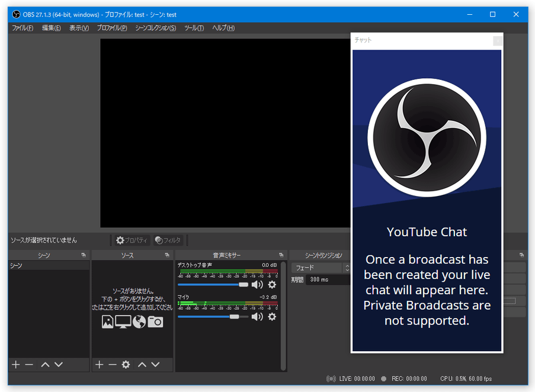Image resolution: width=535 pixels, height=392 pixels.
Task: Open the 編集(E) menu
Action: click(x=51, y=28)
